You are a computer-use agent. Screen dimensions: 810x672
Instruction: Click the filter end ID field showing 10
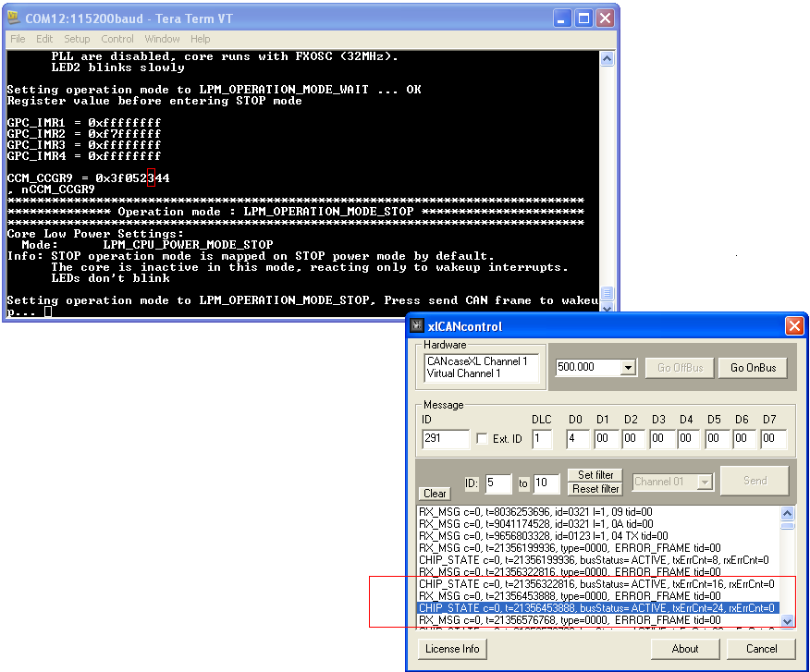(546, 483)
